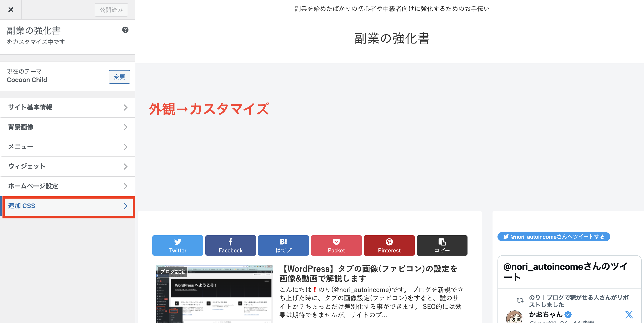Screen dimensions: 644x323
Task: Copy the URL with the コピー button
Action: click(442, 245)
